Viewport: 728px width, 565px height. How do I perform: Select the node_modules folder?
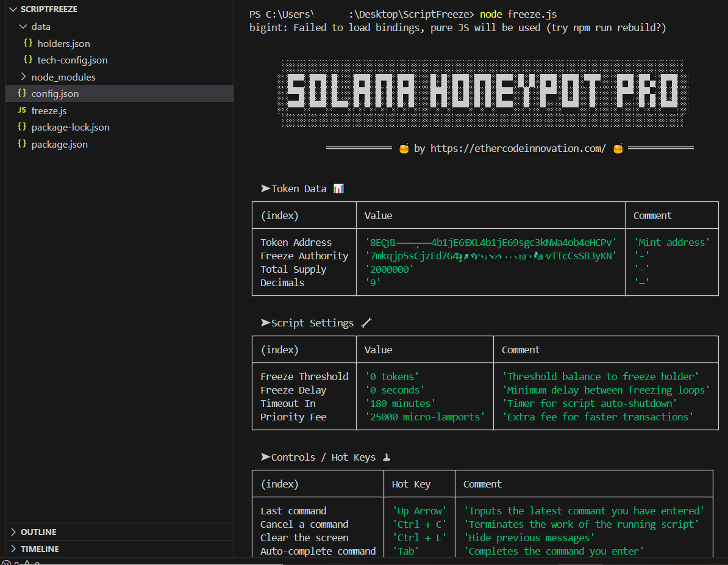point(63,77)
